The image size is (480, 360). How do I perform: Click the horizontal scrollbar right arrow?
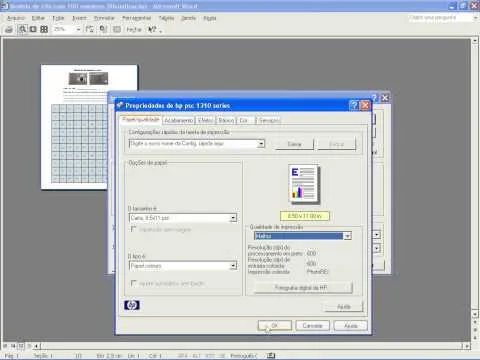tap(467, 346)
